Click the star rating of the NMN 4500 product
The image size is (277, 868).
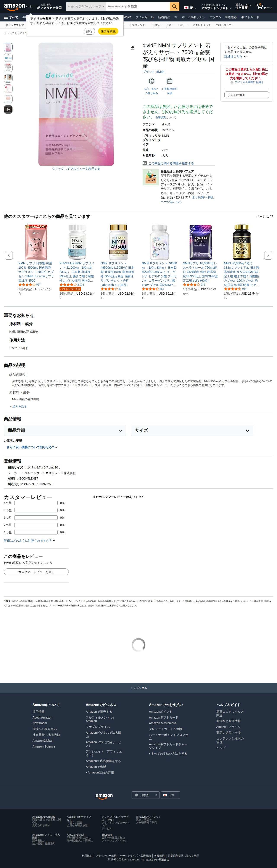click(27, 285)
